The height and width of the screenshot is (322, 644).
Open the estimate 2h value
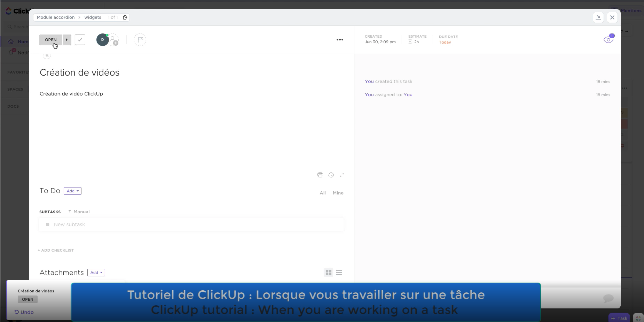point(416,42)
